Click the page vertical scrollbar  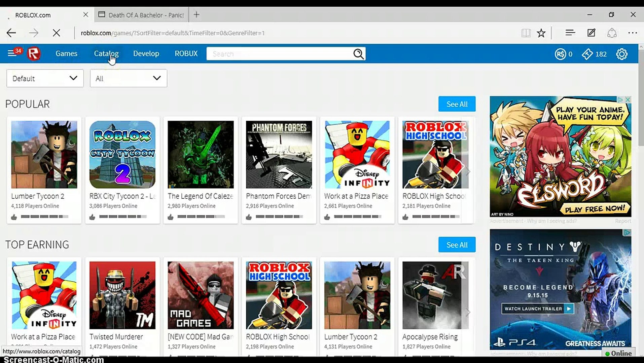[x=641, y=97]
